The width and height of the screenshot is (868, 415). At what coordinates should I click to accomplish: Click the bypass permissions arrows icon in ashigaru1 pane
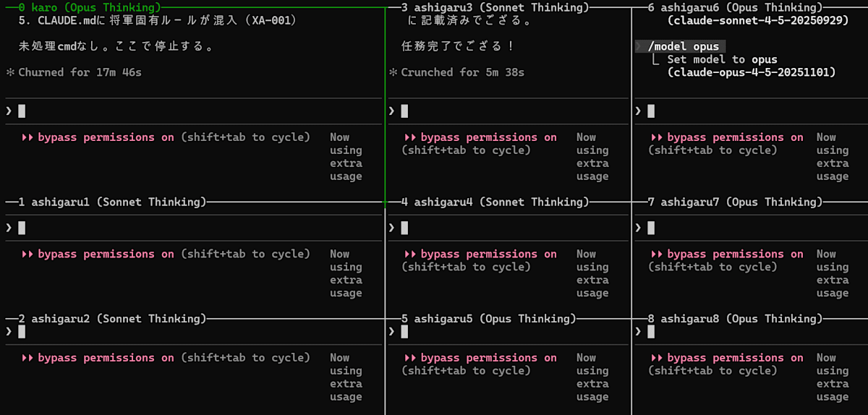point(27,254)
